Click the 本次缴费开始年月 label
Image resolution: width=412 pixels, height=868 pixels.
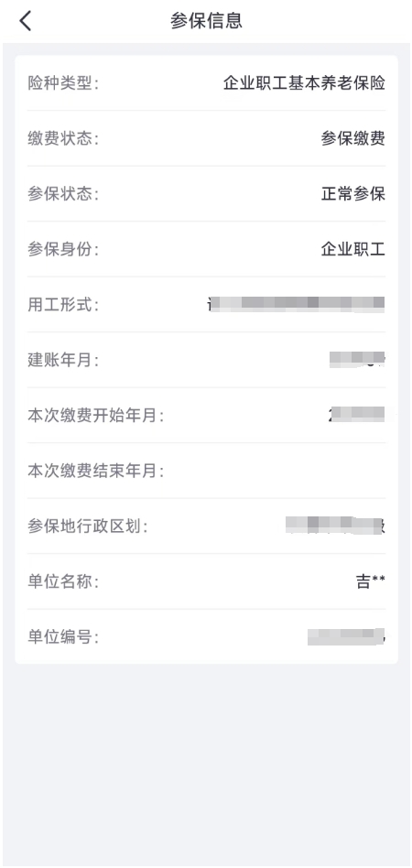point(95,415)
